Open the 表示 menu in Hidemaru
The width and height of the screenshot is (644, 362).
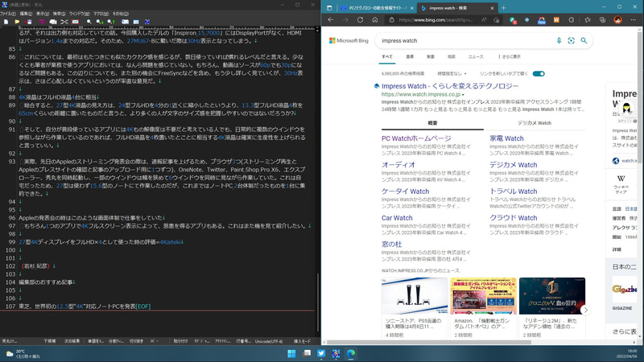(43, 14)
